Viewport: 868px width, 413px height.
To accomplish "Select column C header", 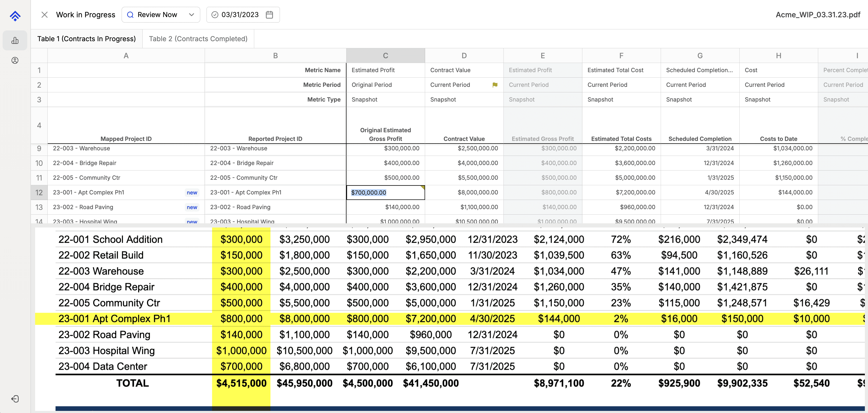I will click(386, 56).
